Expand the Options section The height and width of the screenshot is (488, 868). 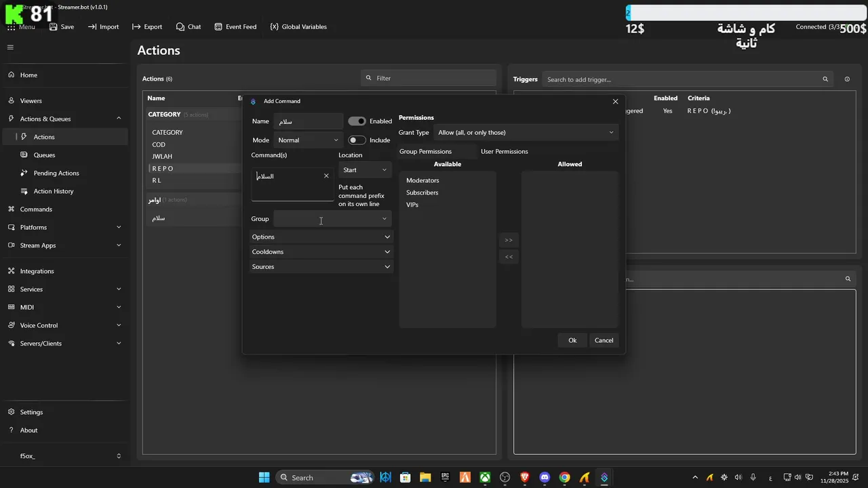click(x=321, y=237)
